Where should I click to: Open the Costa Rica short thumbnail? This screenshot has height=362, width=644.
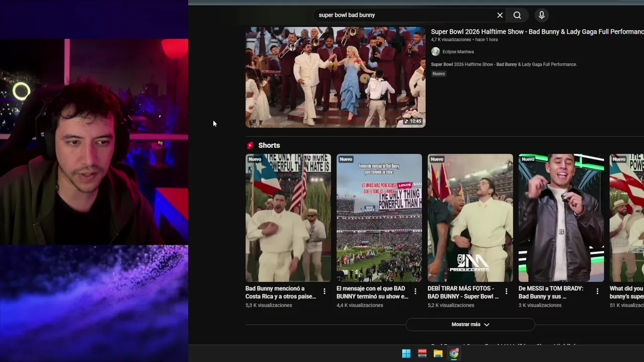[288, 218]
